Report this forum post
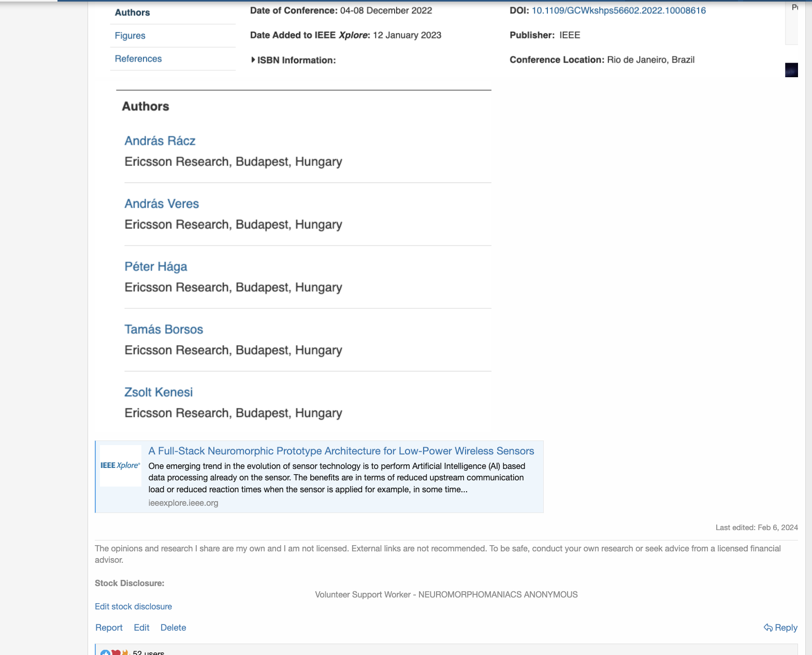Viewport: 812px width, 655px height. point(109,628)
